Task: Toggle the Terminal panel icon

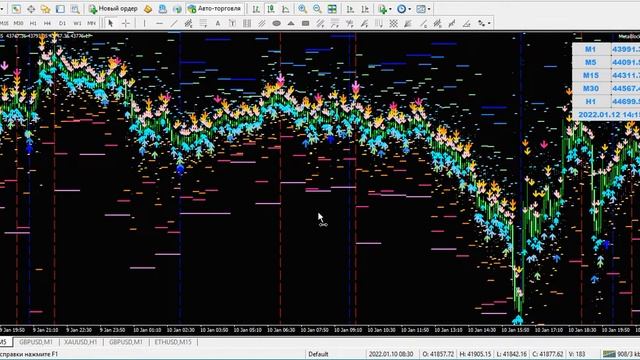Action: (60, 9)
